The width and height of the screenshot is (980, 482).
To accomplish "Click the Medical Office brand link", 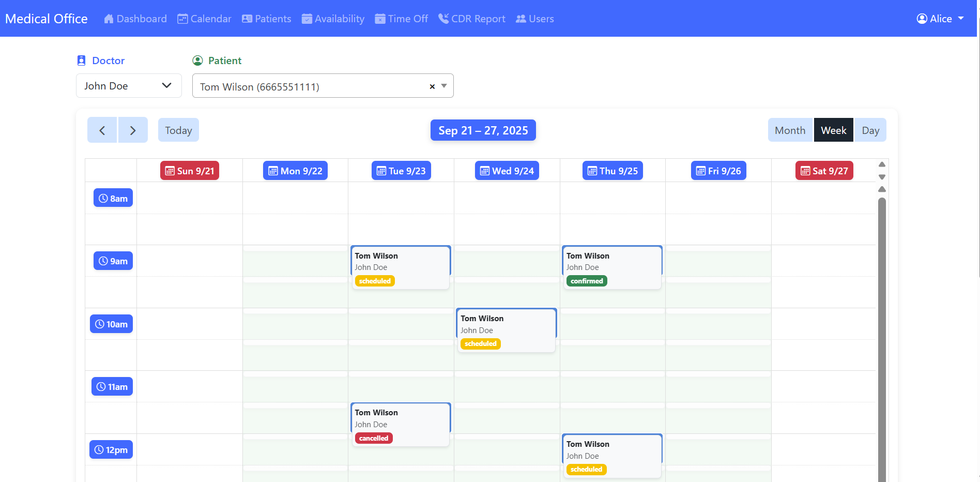I will pyautogui.click(x=47, y=19).
